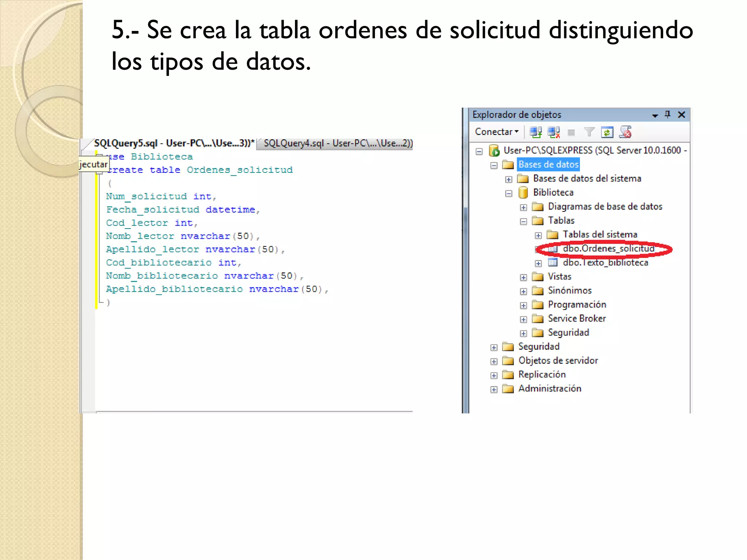Click the Connect Object Explorer icon
The image size is (747, 560).
pos(535,132)
